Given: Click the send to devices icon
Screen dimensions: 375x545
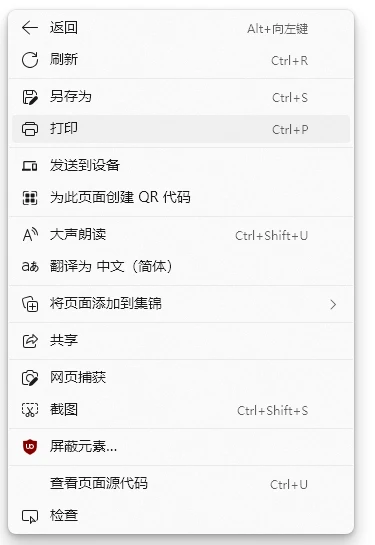Looking at the screenshot, I should point(30,166).
